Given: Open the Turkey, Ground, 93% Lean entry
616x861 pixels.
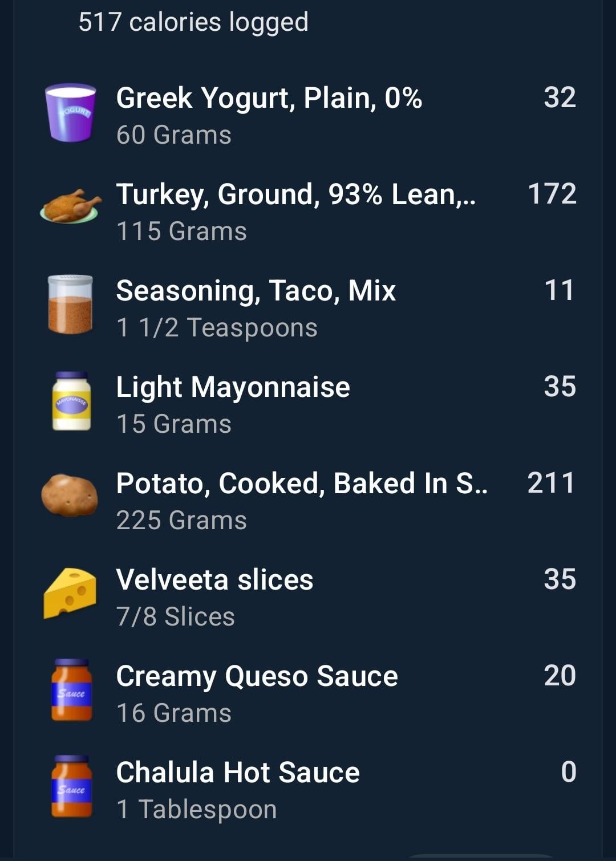Looking at the screenshot, I should 308,212.
